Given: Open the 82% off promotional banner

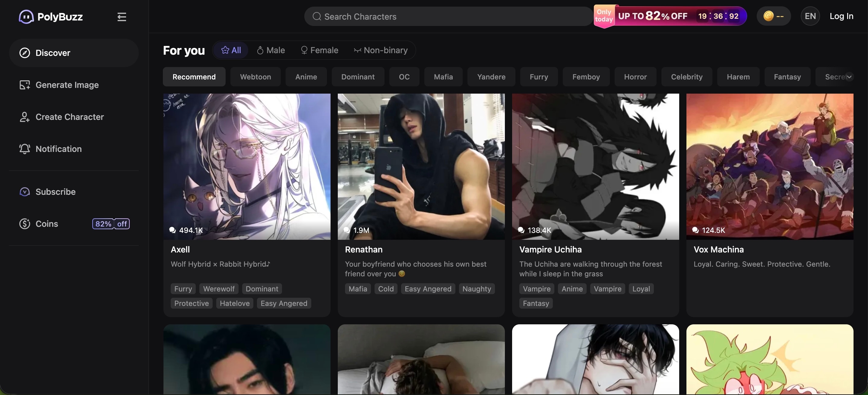Looking at the screenshot, I should coord(670,16).
